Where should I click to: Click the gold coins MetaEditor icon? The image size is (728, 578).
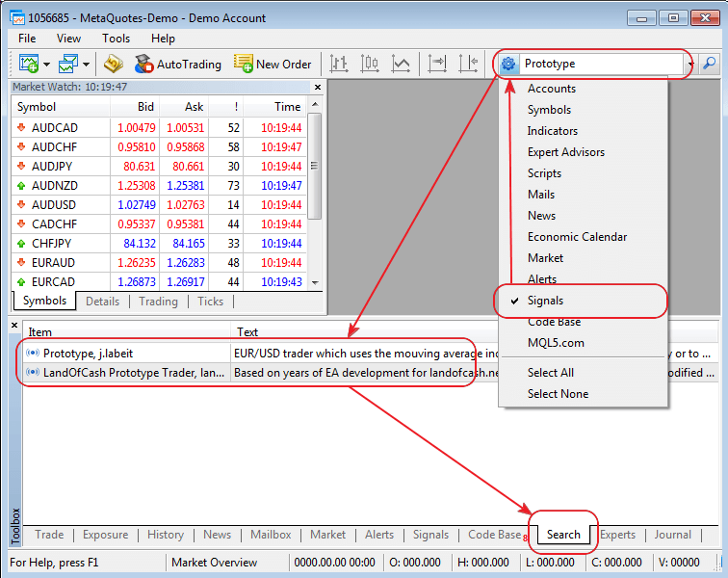pyautogui.click(x=114, y=64)
